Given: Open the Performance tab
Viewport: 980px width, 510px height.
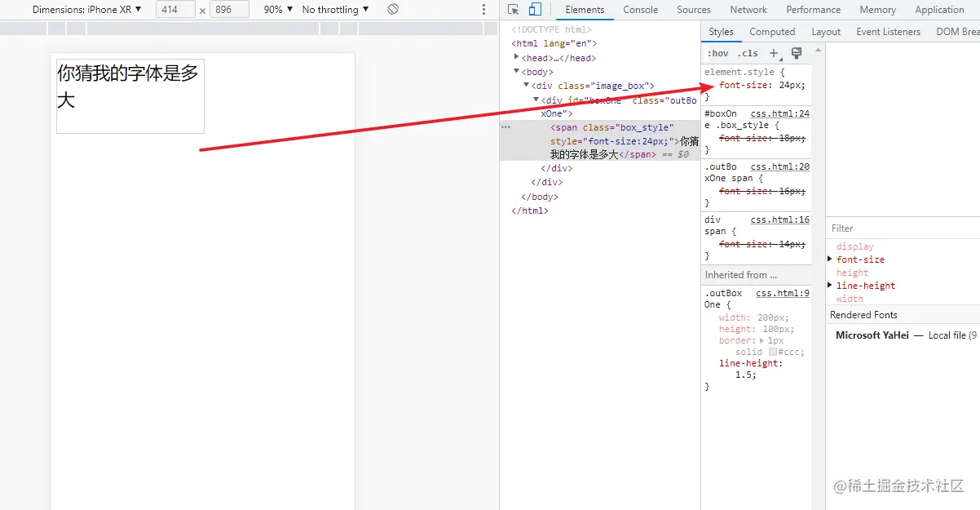Looking at the screenshot, I should [x=814, y=10].
